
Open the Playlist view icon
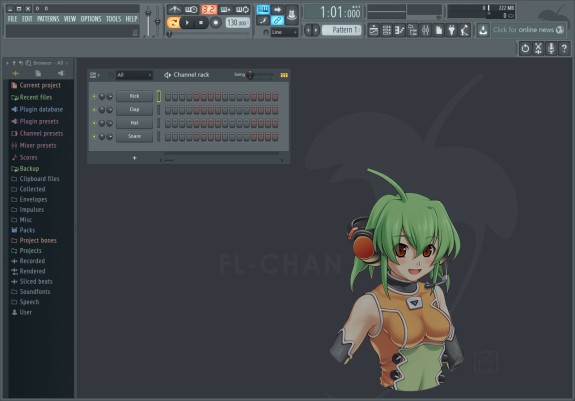374,30
